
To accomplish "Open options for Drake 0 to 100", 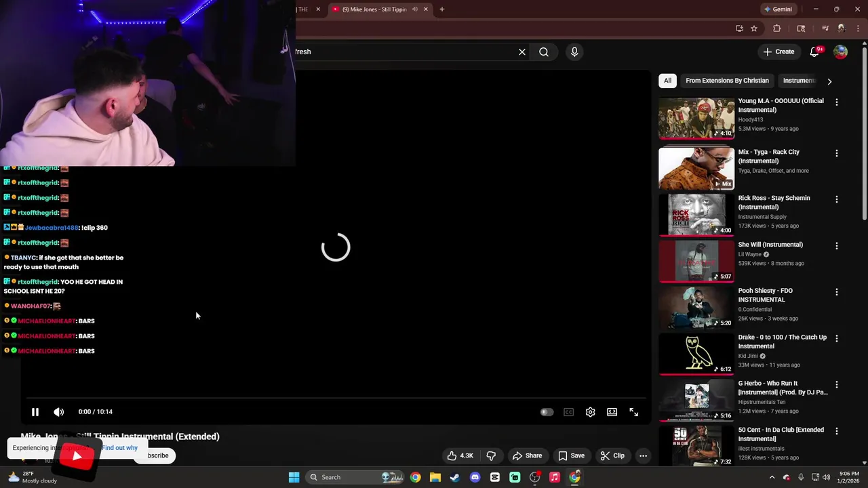I will [x=836, y=338].
